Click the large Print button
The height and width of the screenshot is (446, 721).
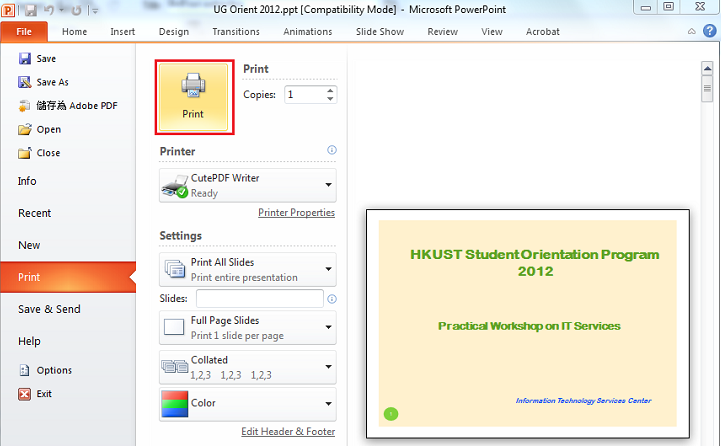tap(194, 97)
